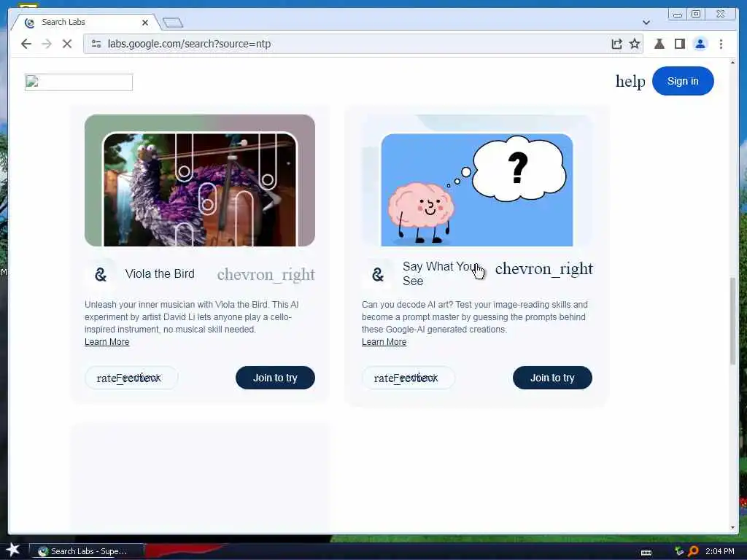Select the Search Labs tab
The height and width of the screenshot is (560, 747).
click(x=86, y=22)
